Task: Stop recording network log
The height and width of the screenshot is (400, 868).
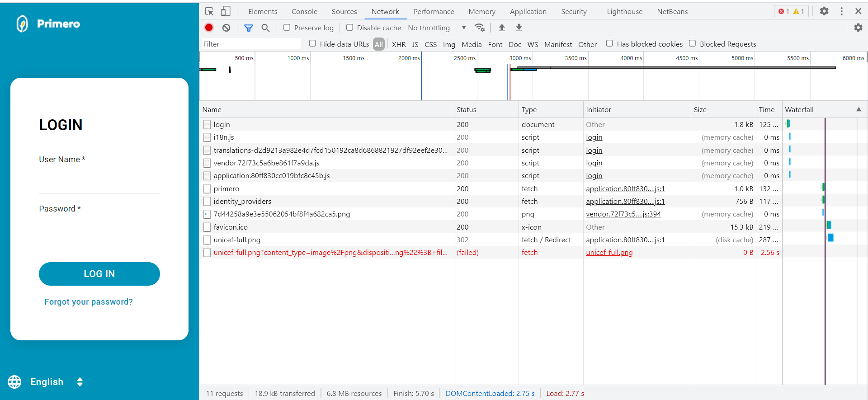Action: pyautogui.click(x=209, y=28)
